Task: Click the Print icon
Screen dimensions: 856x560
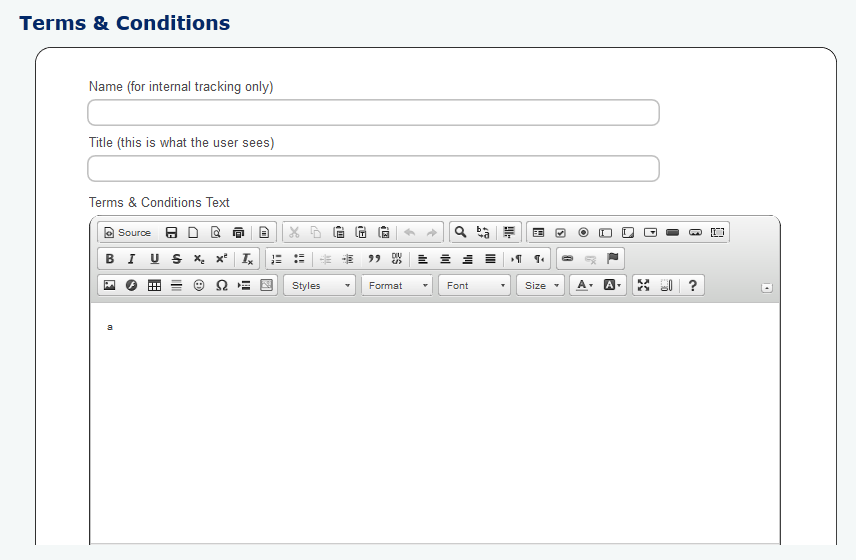Action: coord(238,232)
